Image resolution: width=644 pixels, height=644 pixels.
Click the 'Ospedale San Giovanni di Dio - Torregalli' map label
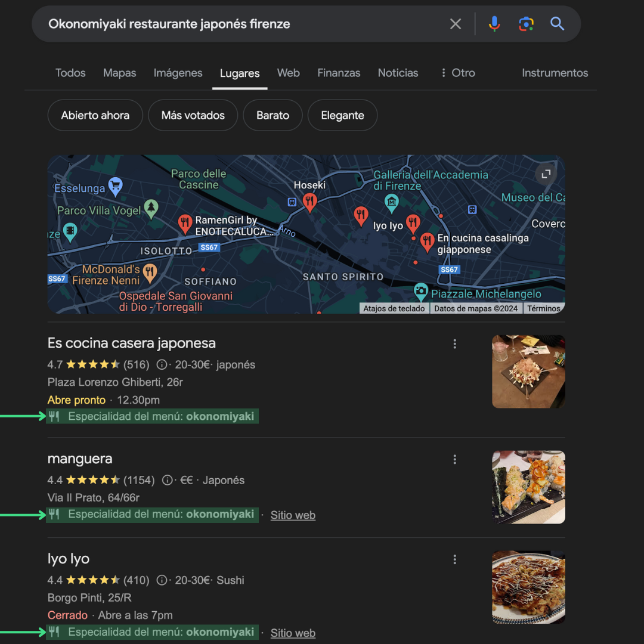pyautogui.click(x=176, y=302)
